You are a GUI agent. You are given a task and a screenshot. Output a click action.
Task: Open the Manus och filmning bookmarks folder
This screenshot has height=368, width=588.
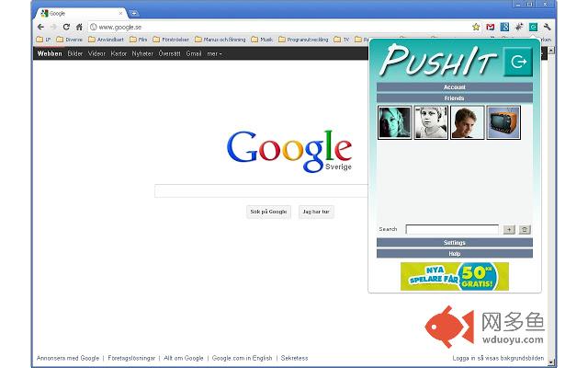click(x=220, y=40)
